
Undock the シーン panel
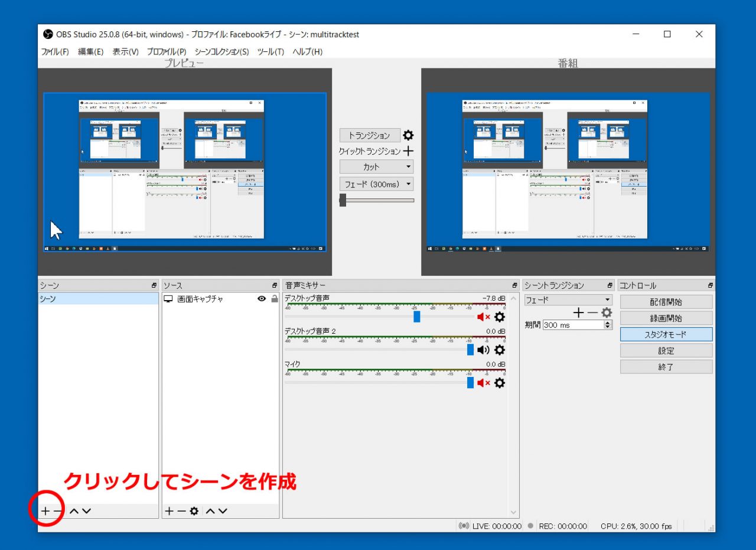point(154,285)
